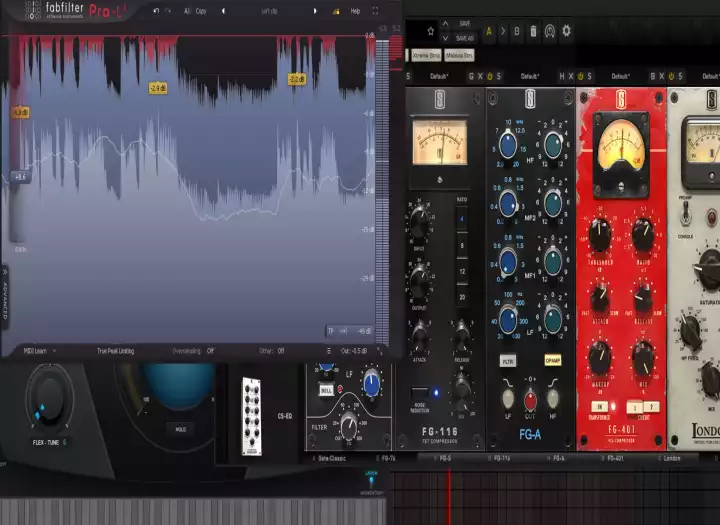The height and width of the screenshot is (525, 720).
Task: Open the FG-401 Default preset dropdown
Action: (621, 76)
